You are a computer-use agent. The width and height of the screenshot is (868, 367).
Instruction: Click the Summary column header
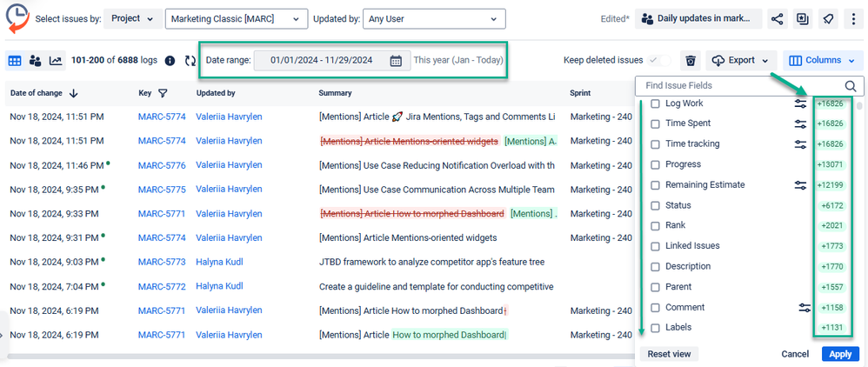pos(335,94)
